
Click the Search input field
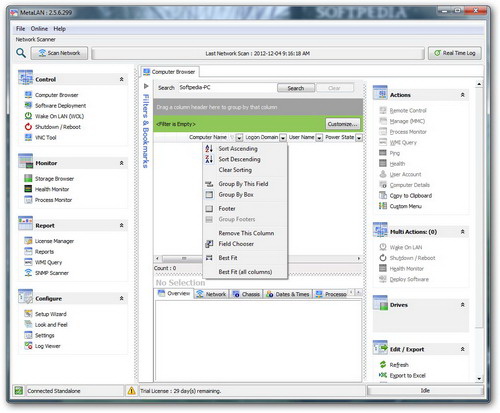point(227,88)
